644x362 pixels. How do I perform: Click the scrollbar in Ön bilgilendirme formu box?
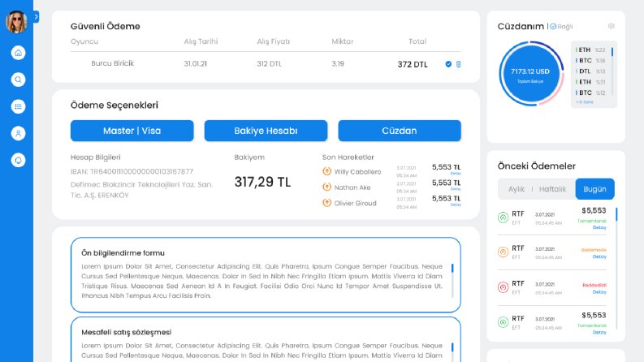(x=452, y=281)
